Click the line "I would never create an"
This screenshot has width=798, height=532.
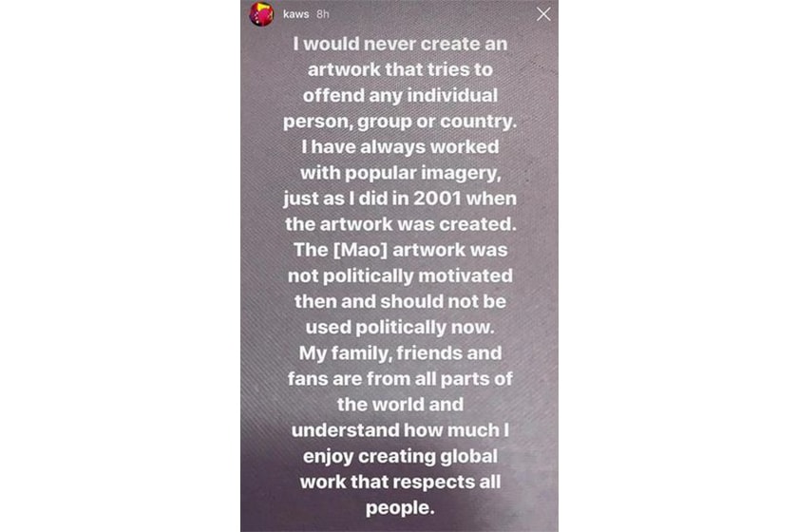click(x=398, y=44)
